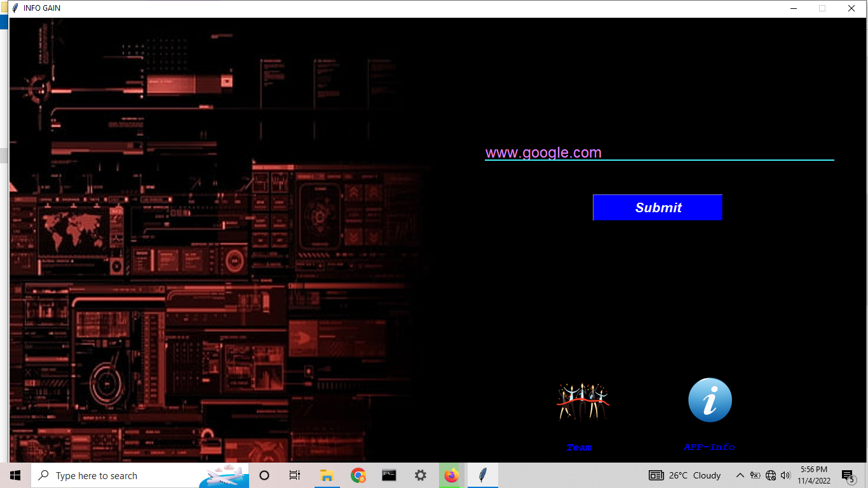
Task: Open the blue APP-Info icon
Action: click(710, 400)
